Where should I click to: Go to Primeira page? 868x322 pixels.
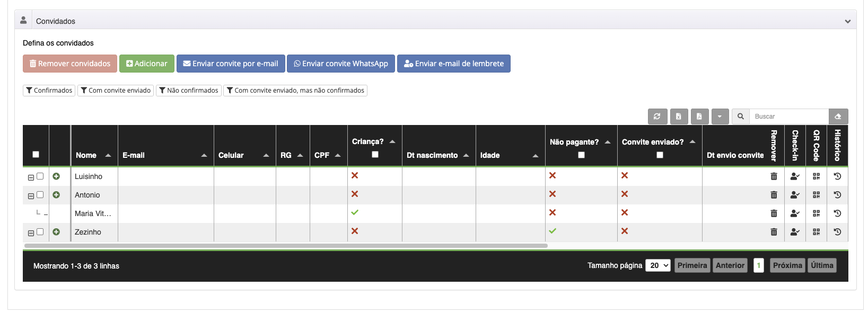tap(692, 265)
